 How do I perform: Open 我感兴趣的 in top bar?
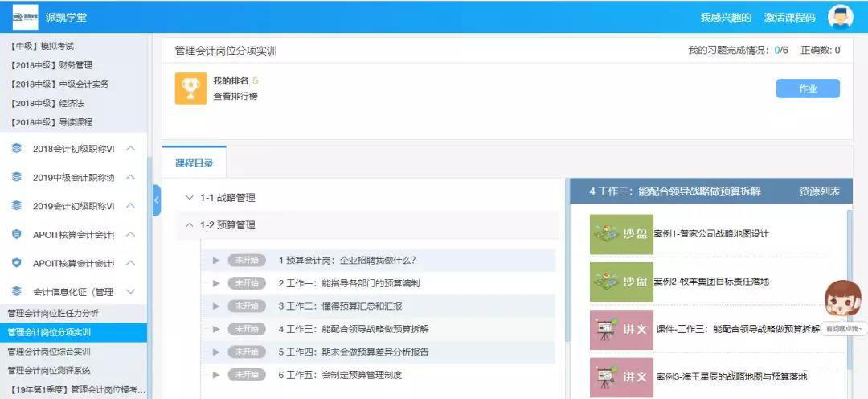(726, 17)
